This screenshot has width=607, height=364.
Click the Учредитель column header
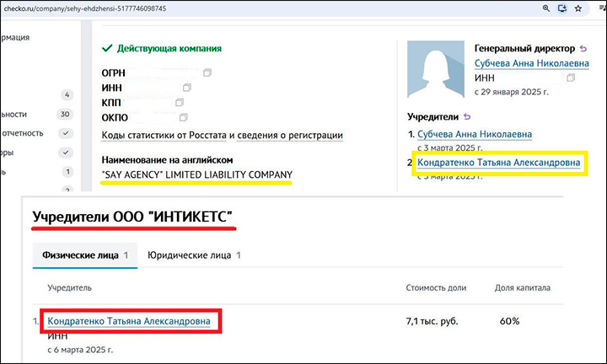coord(70,288)
